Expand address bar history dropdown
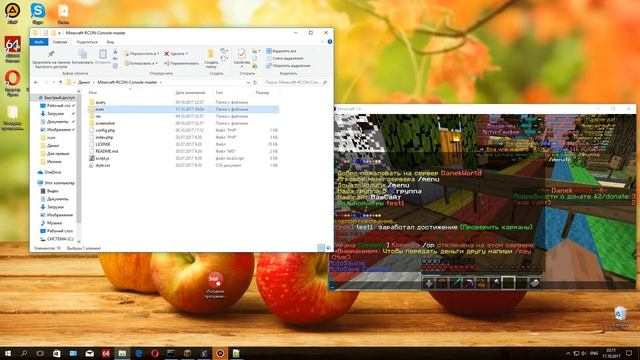640x360 pixels. pos(248,82)
